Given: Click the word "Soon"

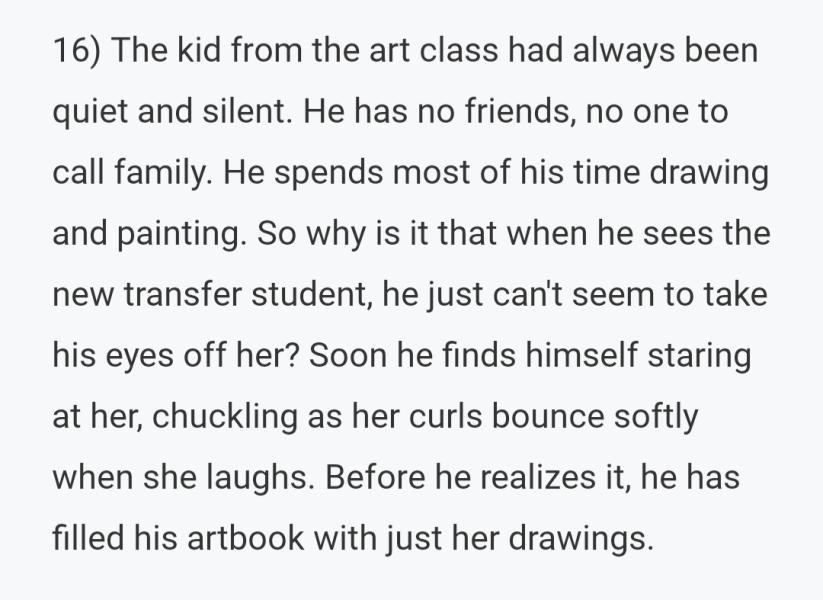Looking at the screenshot, I should pyautogui.click(x=347, y=355).
